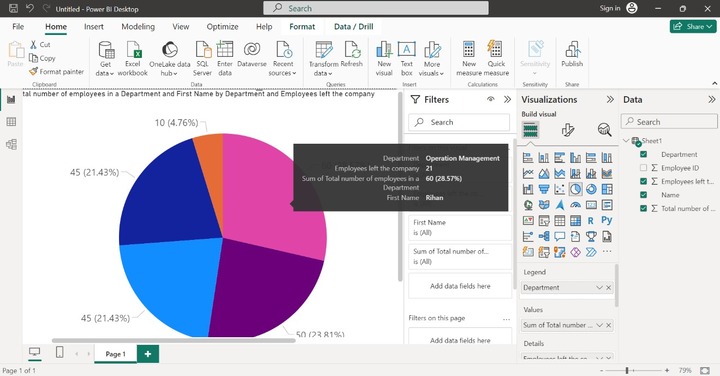Screen dimensions: 720x376
Task: Switch to Report view in left sidebar
Action: [x=11, y=99]
